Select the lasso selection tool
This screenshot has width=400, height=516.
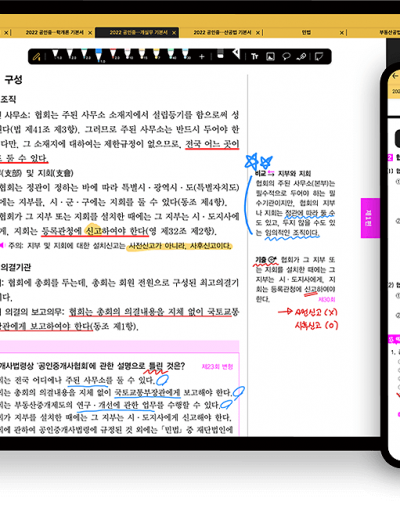click(286, 56)
